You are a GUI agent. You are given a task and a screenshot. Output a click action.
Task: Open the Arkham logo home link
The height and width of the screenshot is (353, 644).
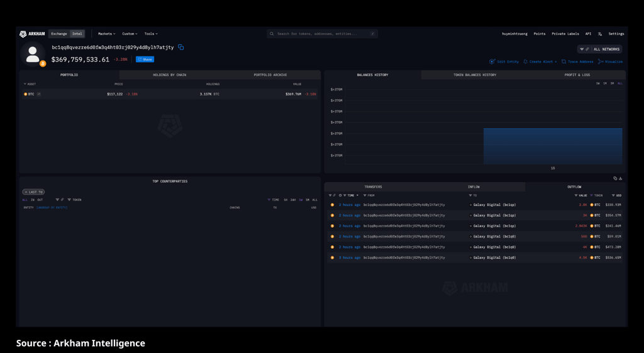32,34
